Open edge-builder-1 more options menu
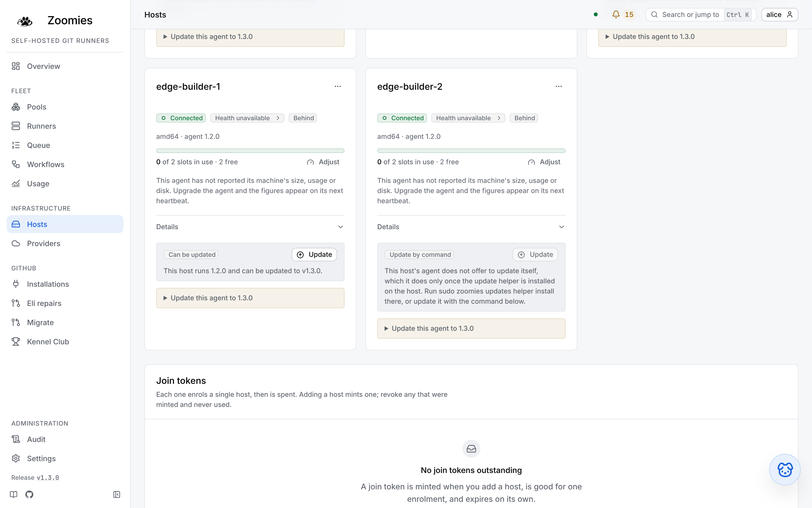The image size is (812, 508). pyautogui.click(x=337, y=86)
